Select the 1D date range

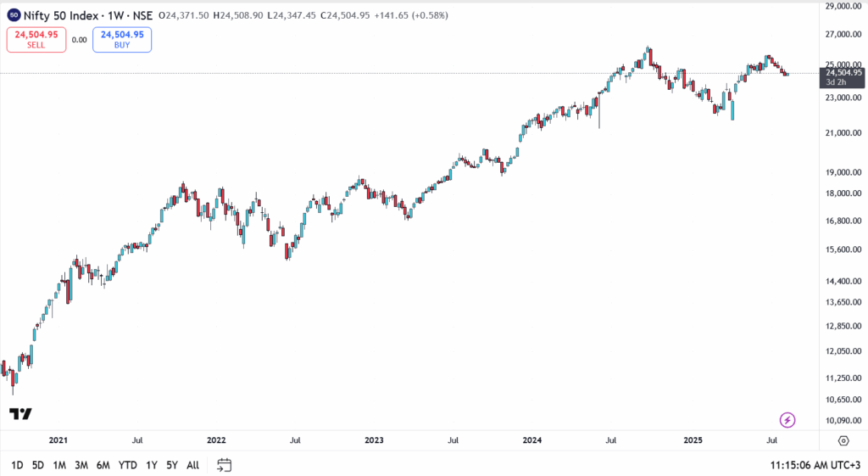[x=17, y=465]
